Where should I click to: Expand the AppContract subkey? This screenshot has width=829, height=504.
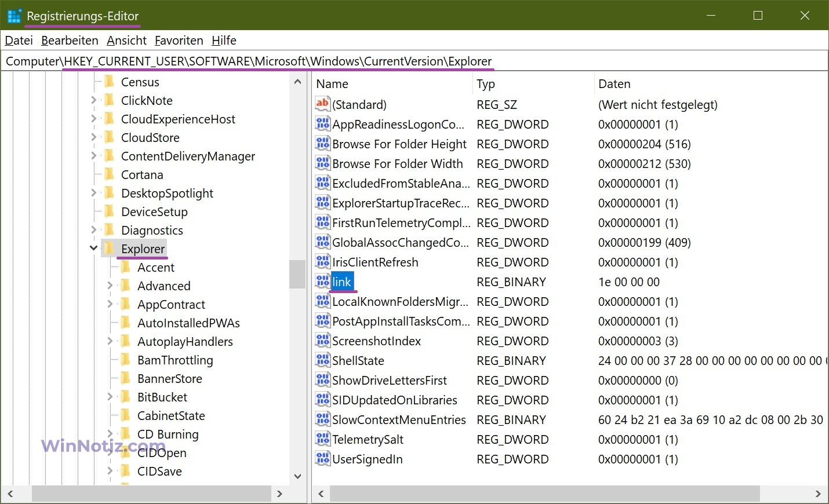click(x=110, y=304)
